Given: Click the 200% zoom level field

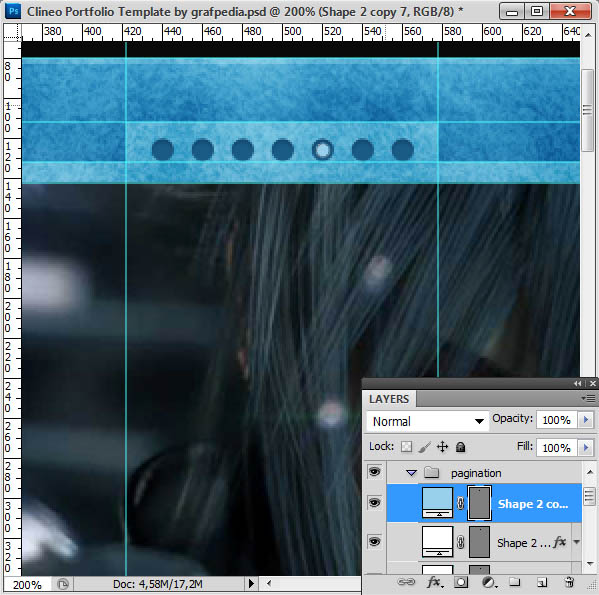Looking at the screenshot, I should 27,585.
